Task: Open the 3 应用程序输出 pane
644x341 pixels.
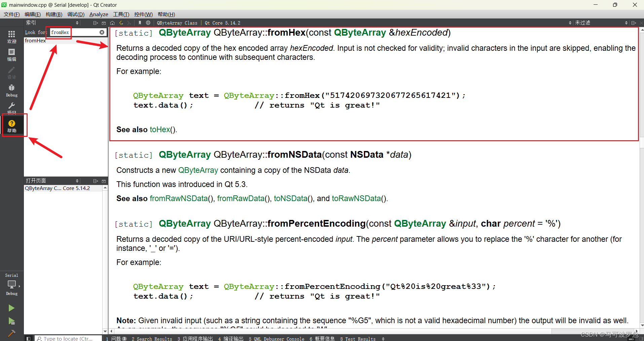Action: (195, 338)
